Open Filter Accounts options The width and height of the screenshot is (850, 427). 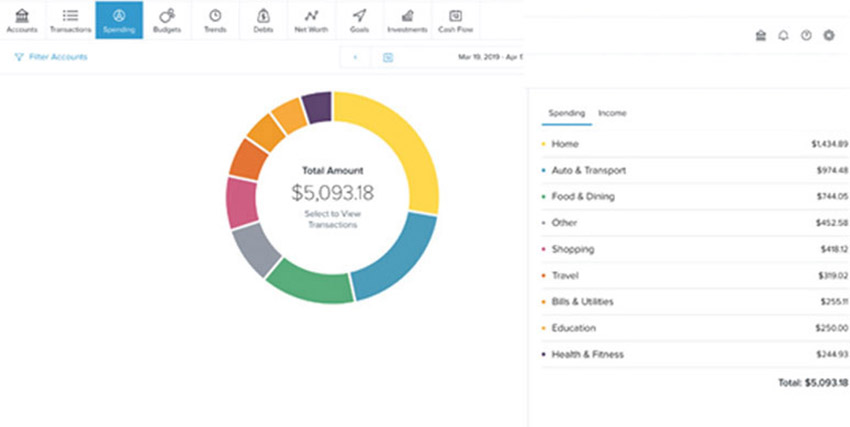51,57
